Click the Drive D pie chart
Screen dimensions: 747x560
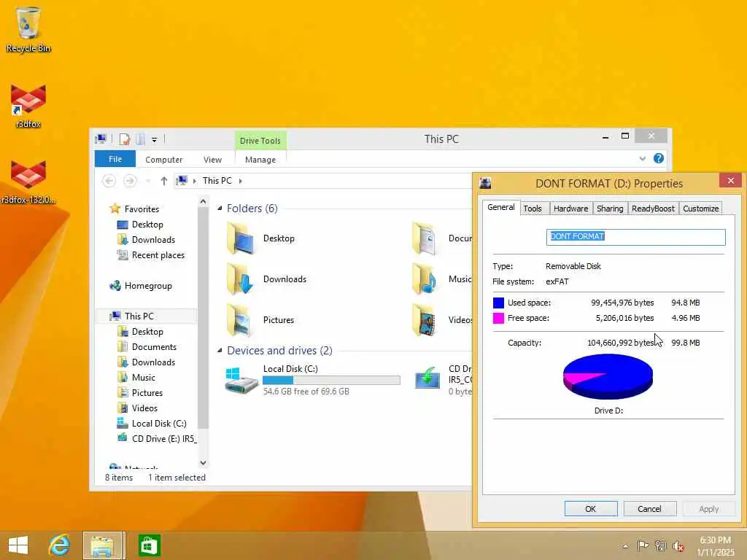pyautogui.click(x=608, y=377)
